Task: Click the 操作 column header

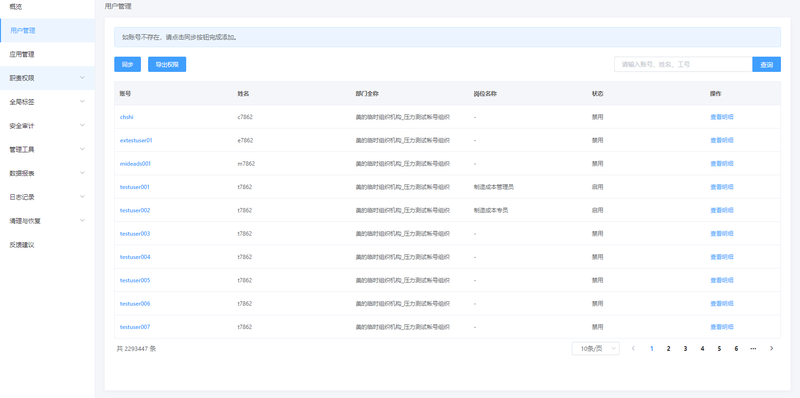Action: [x=716, y=94]
